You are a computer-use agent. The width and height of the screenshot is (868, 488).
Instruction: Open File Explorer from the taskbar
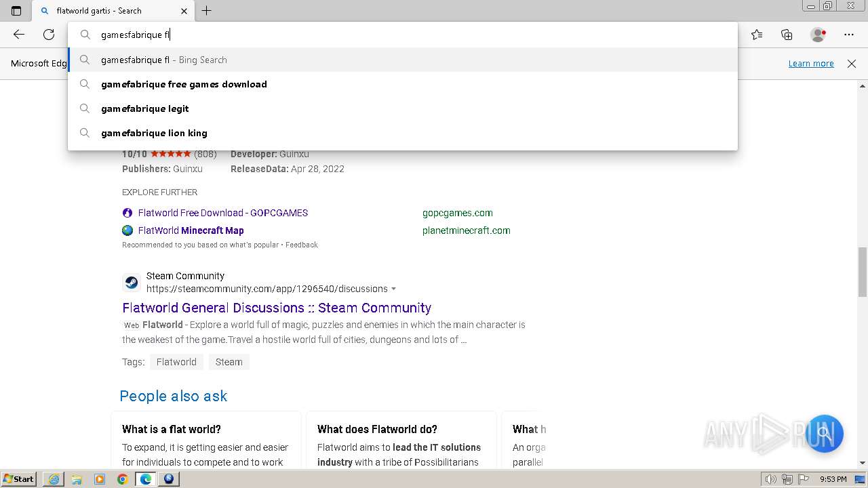(x=77, y=479)
